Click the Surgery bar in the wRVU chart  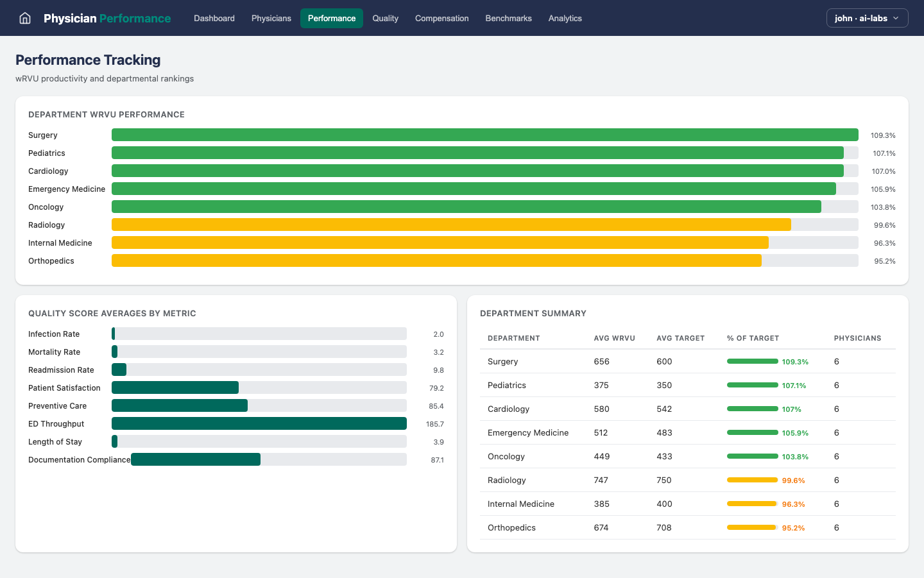[x=484, y=135]
